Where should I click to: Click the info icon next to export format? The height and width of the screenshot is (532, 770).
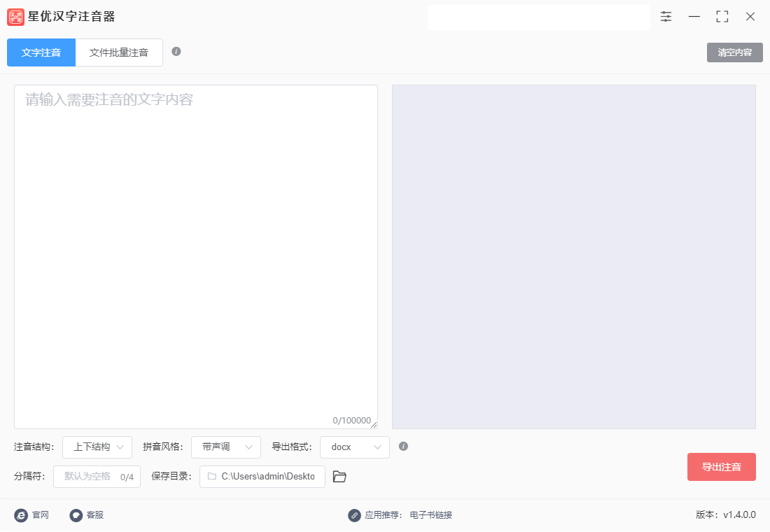pos(403,446)
